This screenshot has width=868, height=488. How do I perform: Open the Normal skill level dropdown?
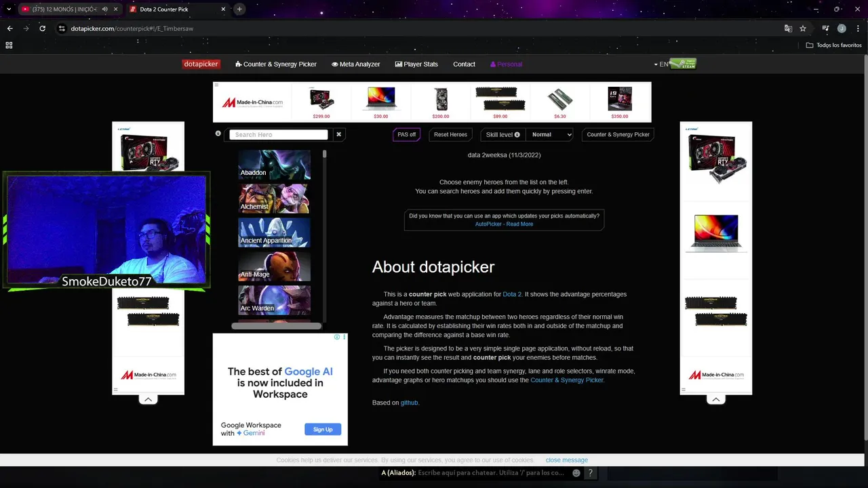tap(549, 134)
